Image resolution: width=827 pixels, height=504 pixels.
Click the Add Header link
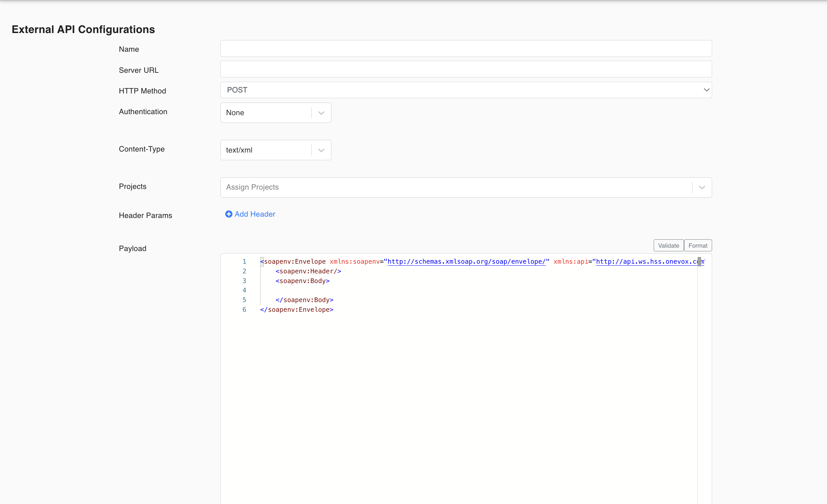[250, 214]
